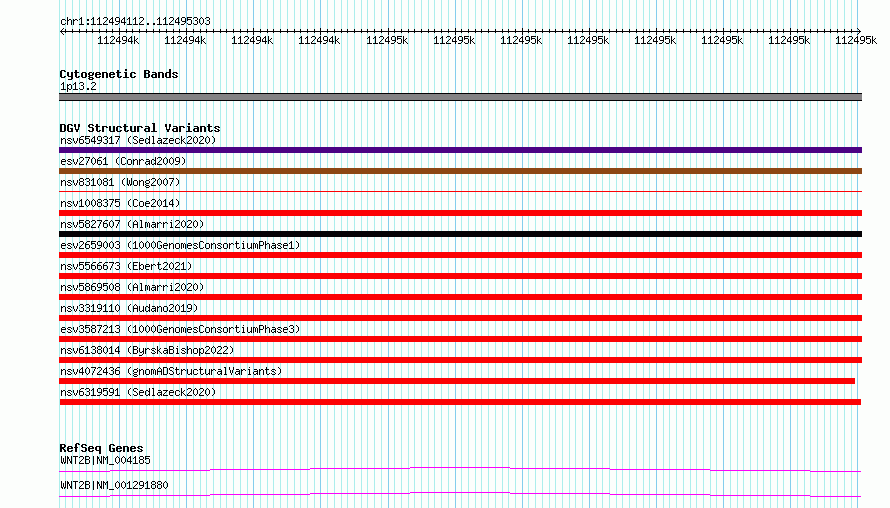The image size is (890, 508).
Task: Open variant nsv6138014 (ByrskaBishop2022) label
Action: click(147, 350)
